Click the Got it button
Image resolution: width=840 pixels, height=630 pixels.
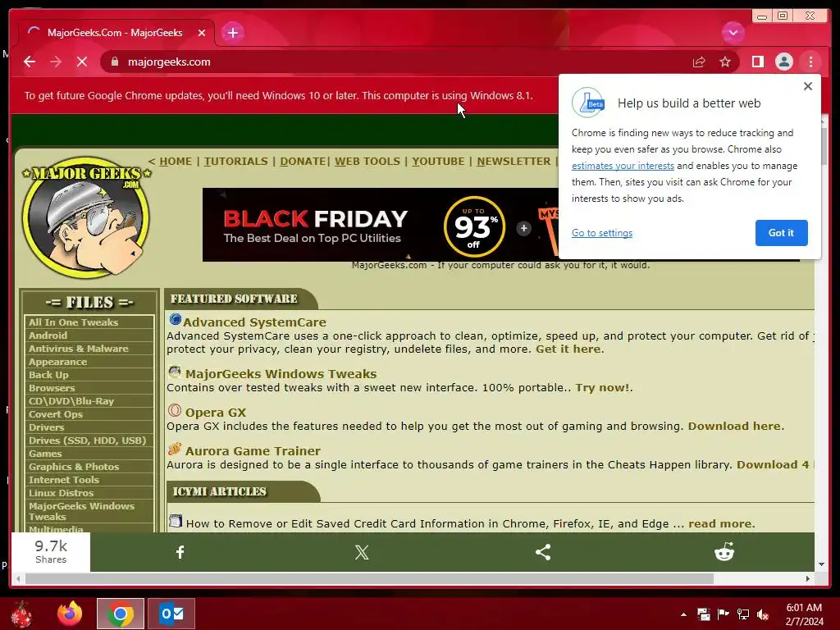coord(781,232)
